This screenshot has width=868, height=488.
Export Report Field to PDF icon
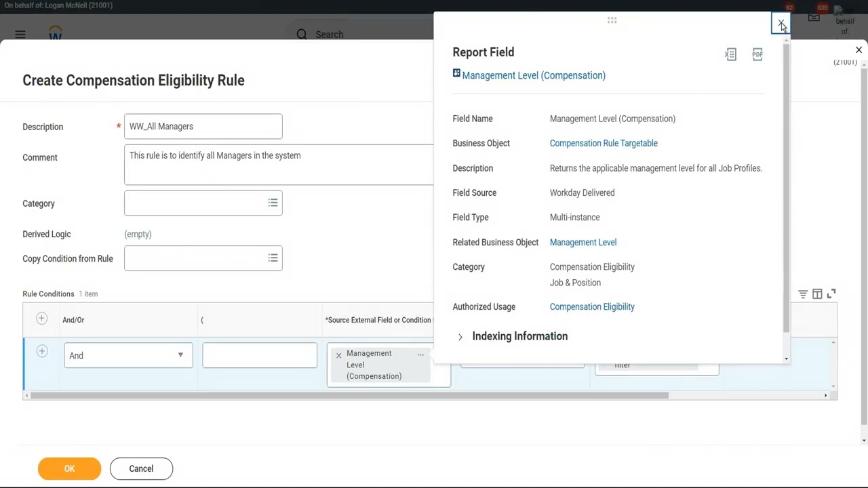(757, 54)
